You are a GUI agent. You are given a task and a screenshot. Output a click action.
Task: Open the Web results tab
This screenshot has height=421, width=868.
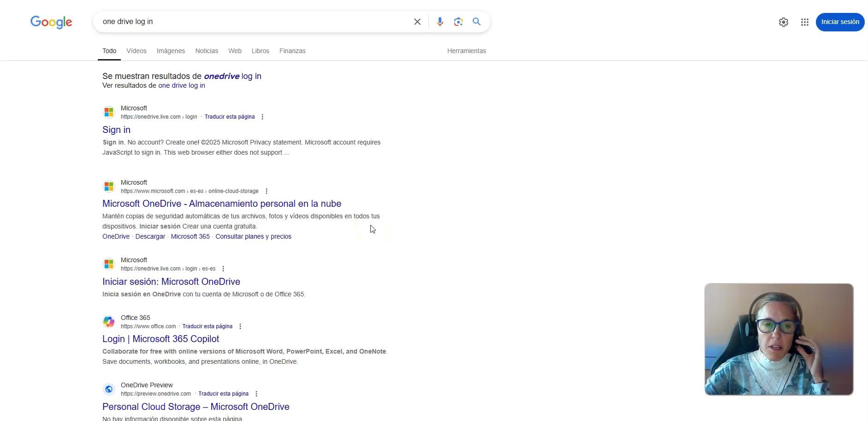click(235, 51)
